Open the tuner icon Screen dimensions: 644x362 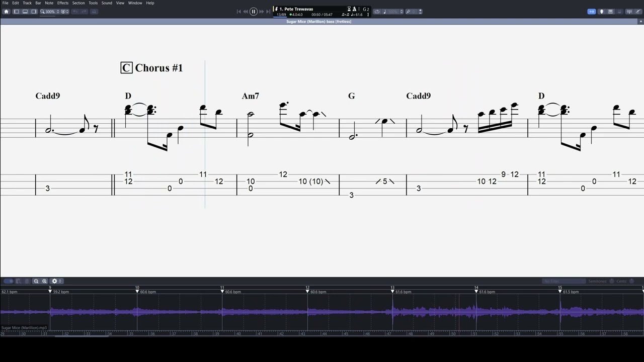(x=408, y=12)
